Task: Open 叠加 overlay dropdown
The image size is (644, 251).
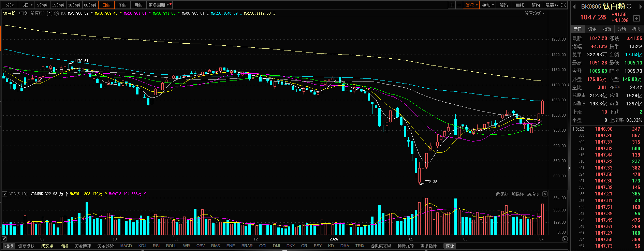Action: click(x=488, y=5)
